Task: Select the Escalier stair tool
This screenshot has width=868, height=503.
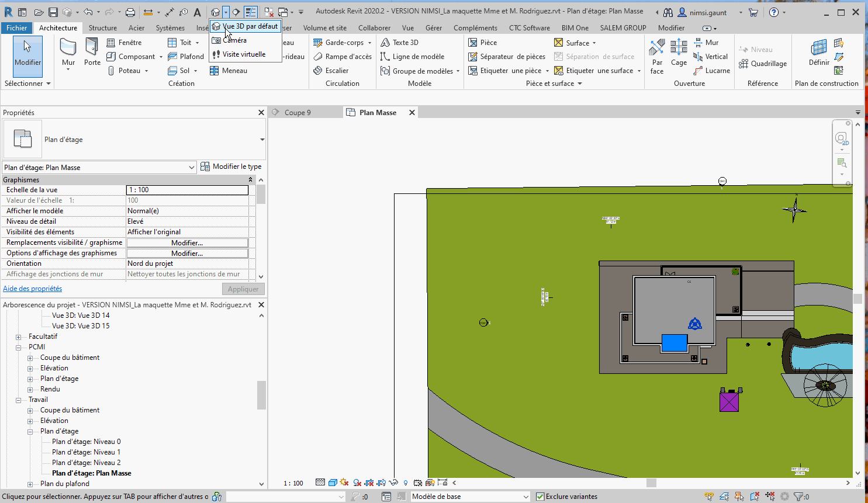Action: 331,71
